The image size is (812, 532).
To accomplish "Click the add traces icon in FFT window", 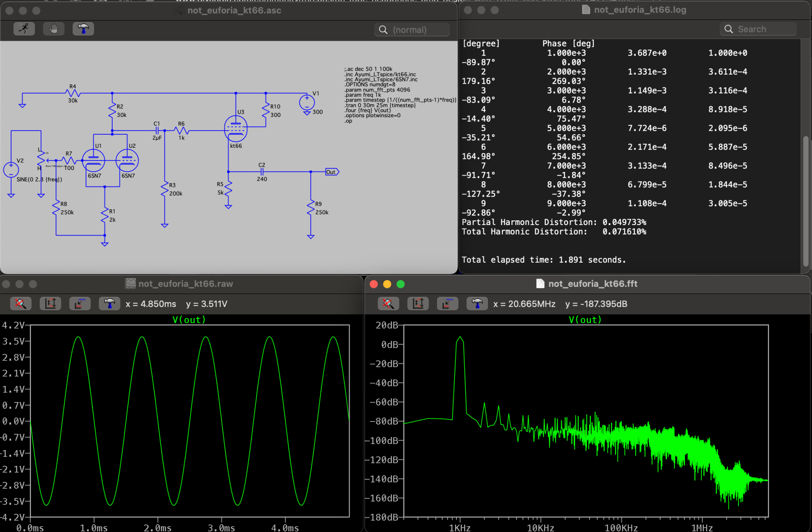I will 418,304.
